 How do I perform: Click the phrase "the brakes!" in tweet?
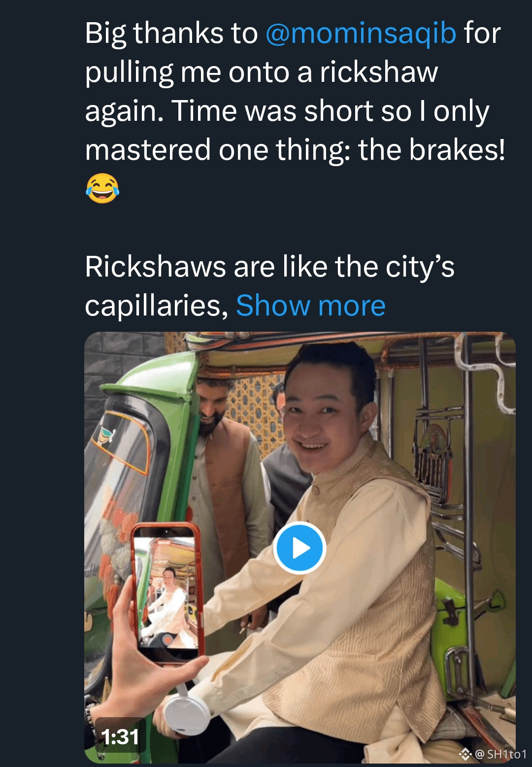coord(432,150)
